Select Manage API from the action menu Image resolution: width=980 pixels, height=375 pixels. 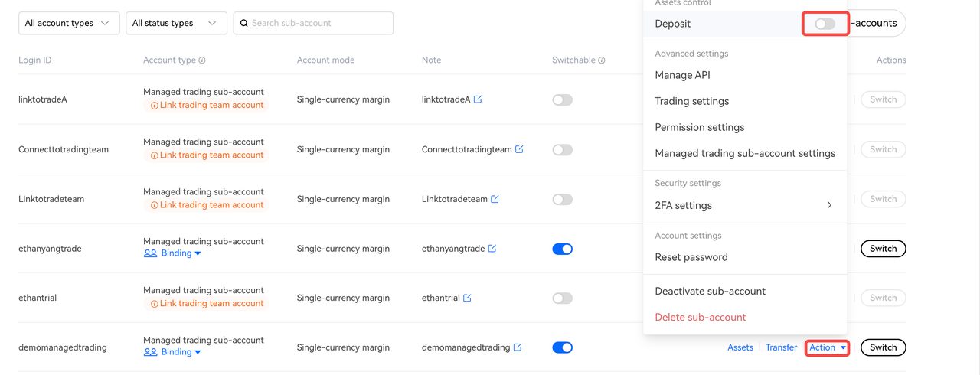pos(682,75)
